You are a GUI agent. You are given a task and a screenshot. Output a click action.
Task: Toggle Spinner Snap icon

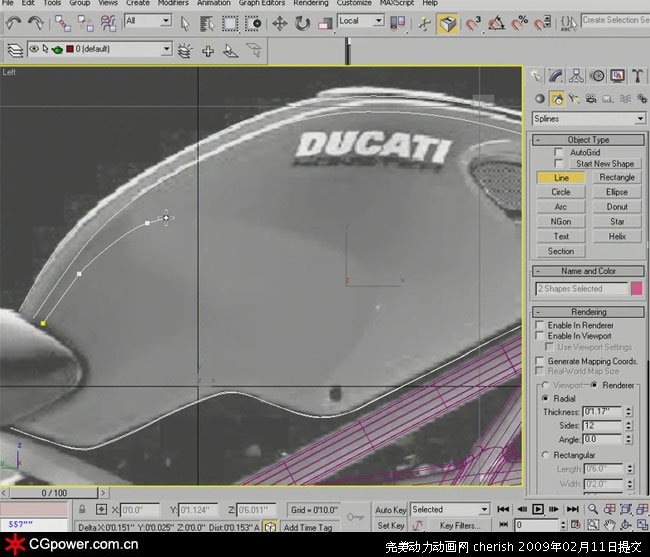click(542, 24)
